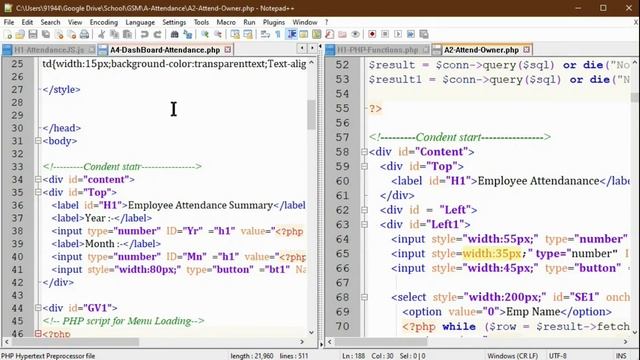
Task: Click the Windows (CR LF) status entry
Action: tap(513, 356)
